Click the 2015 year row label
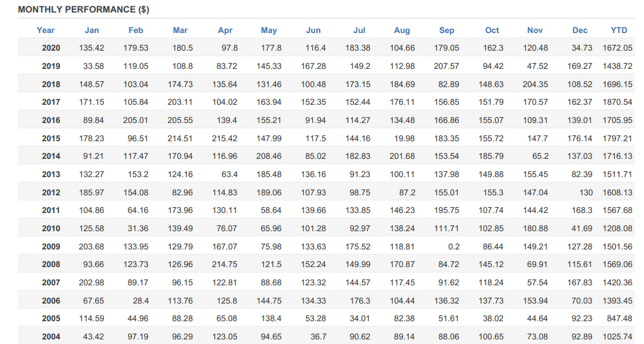The height and width of the screenshot is (344, 644). coord(51,138)
